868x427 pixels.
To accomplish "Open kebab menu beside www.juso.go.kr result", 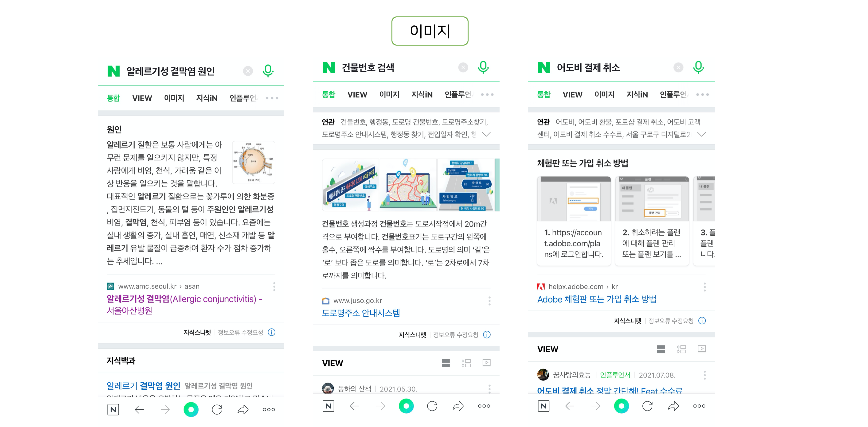I will coord(489,301).
